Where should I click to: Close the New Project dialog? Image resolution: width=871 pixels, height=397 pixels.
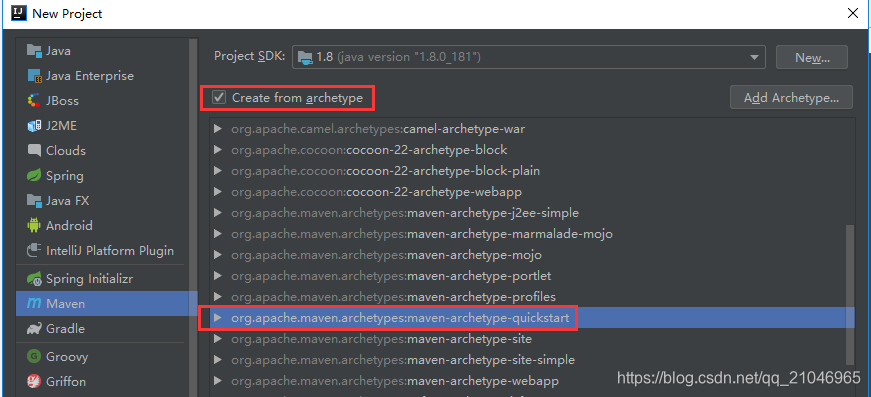pos(853,14)
